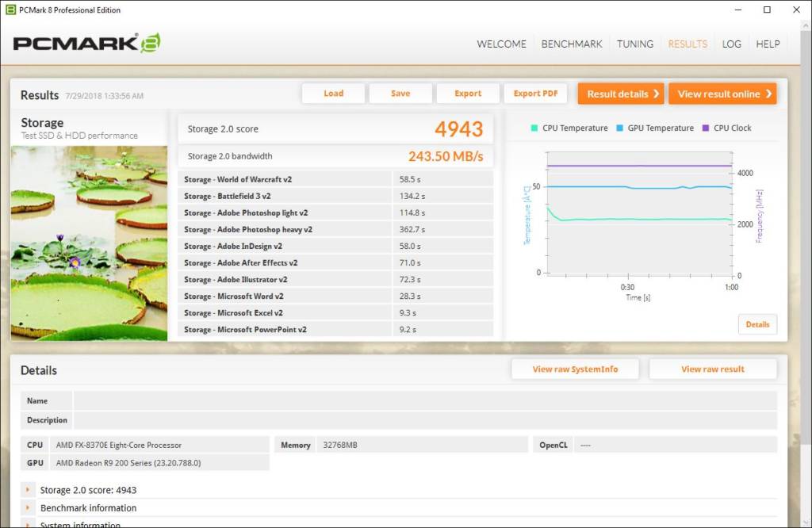Screen dimensions: 812x528
Task: Click the CPU Clock legend swatch
Action: (705, 128)
